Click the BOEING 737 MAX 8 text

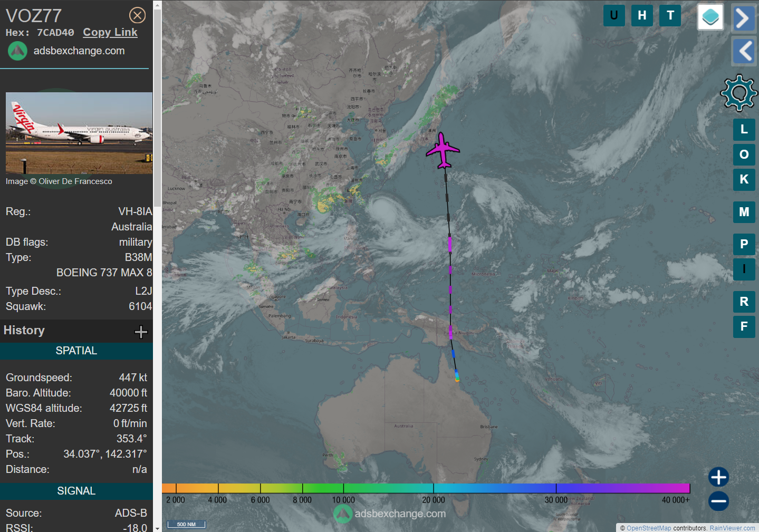(x=104, y=273)
